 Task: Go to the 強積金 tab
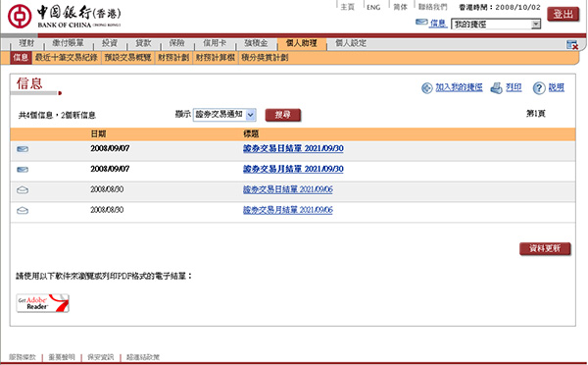click(256, 43)
